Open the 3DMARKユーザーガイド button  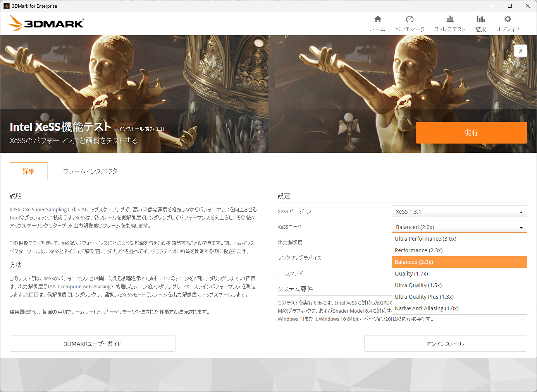coord(93,344)
